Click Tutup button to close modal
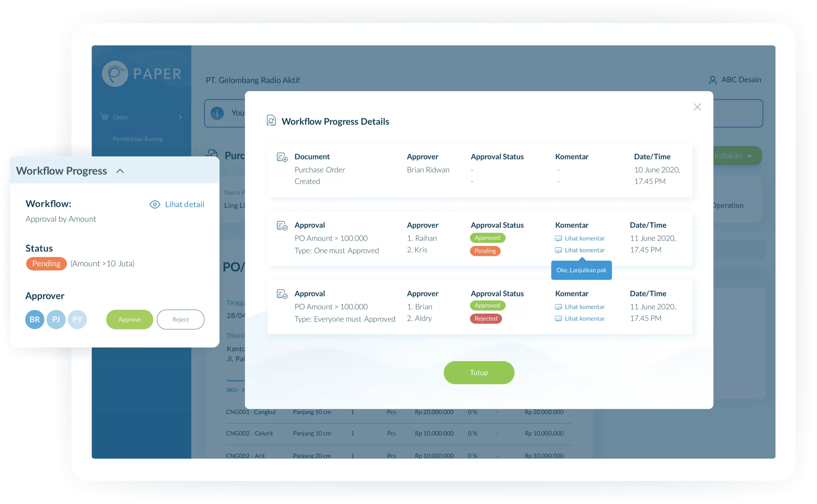This screenshot has width=817, height=504. [479, 372]
